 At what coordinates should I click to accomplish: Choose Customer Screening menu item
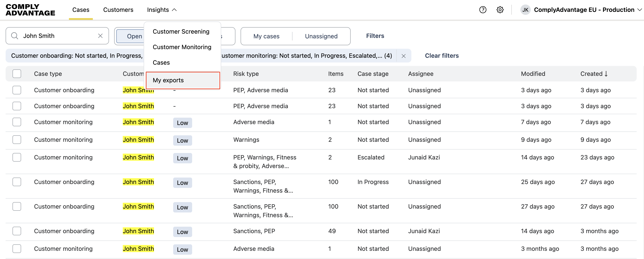click(181, 31)
